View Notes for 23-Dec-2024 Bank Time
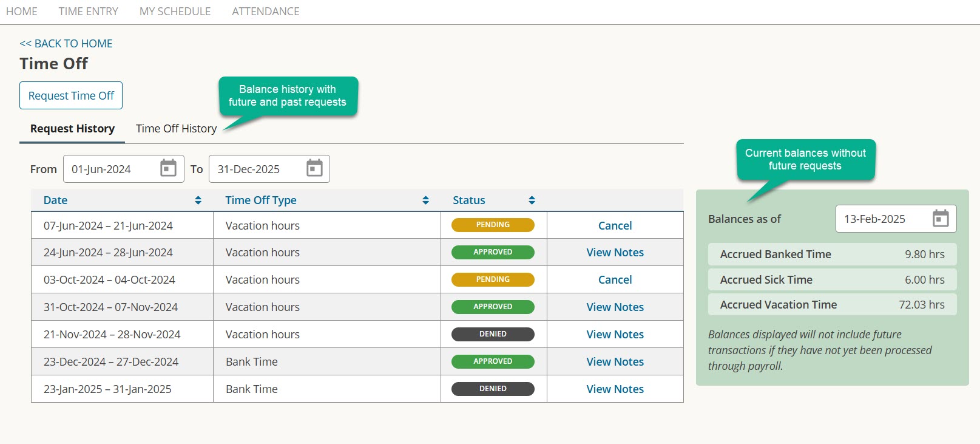 [x=615, y=361]
